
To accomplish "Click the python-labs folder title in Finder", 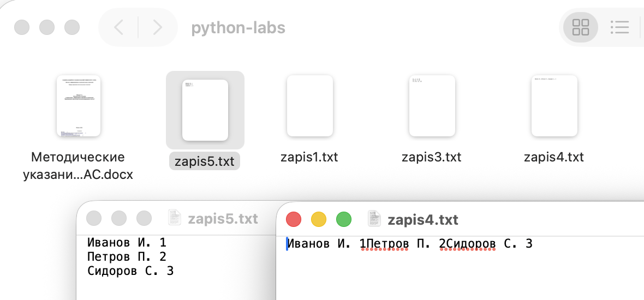I will pos(238,27).
